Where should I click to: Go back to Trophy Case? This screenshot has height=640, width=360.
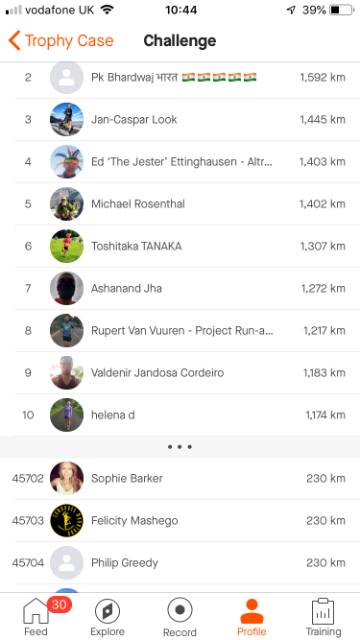click(x=61, y=41)
